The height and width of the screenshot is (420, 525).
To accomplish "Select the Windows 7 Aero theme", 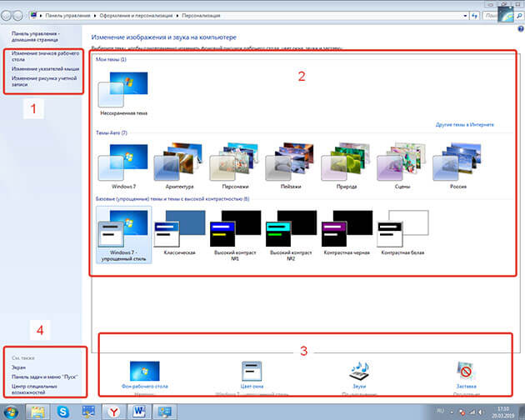I will pos(123,162).
